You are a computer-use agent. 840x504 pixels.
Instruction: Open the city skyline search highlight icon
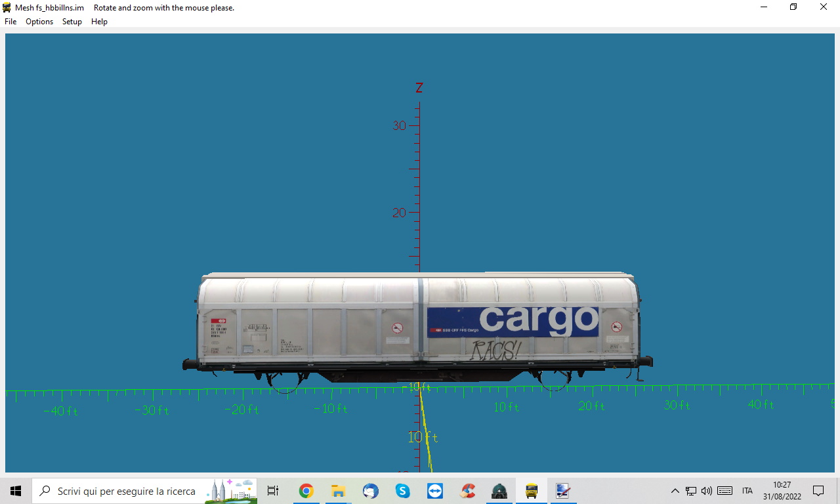(230, 491)
